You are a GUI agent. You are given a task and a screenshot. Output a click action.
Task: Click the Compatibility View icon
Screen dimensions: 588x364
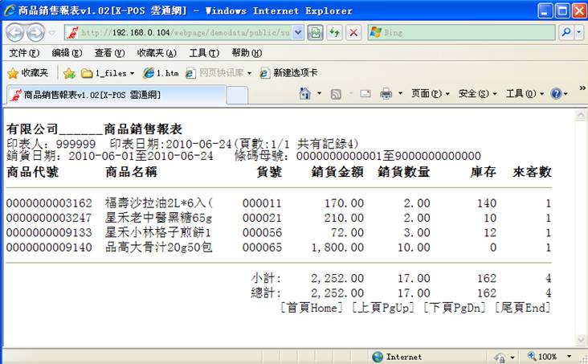pyautogui.click(x=316, y=33)
